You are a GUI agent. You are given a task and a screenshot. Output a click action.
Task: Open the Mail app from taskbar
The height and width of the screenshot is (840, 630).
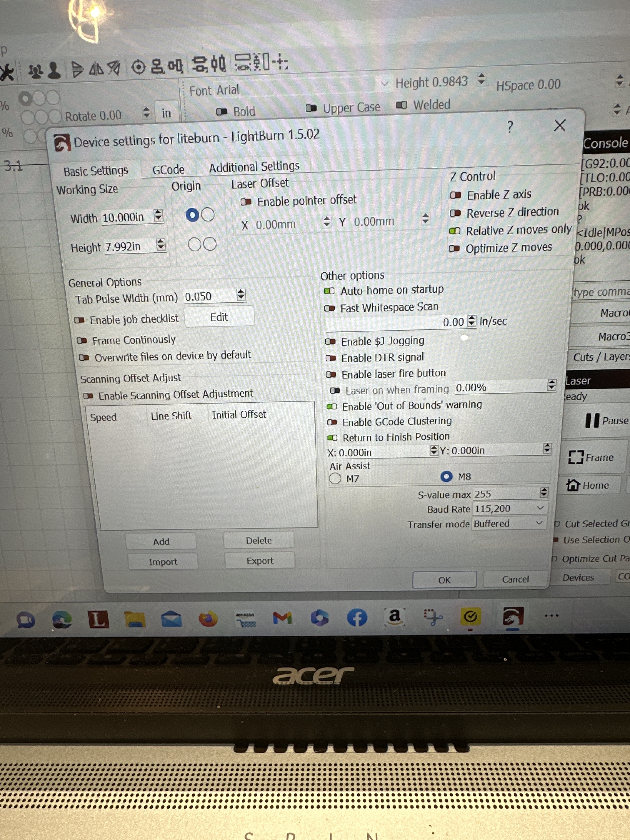[172, 619]
